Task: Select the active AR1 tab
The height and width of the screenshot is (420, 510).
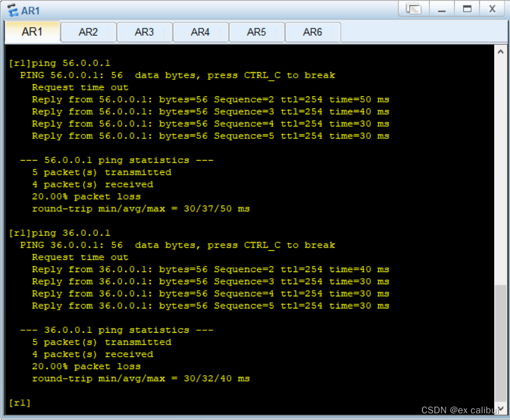Action: click(32, 32)
